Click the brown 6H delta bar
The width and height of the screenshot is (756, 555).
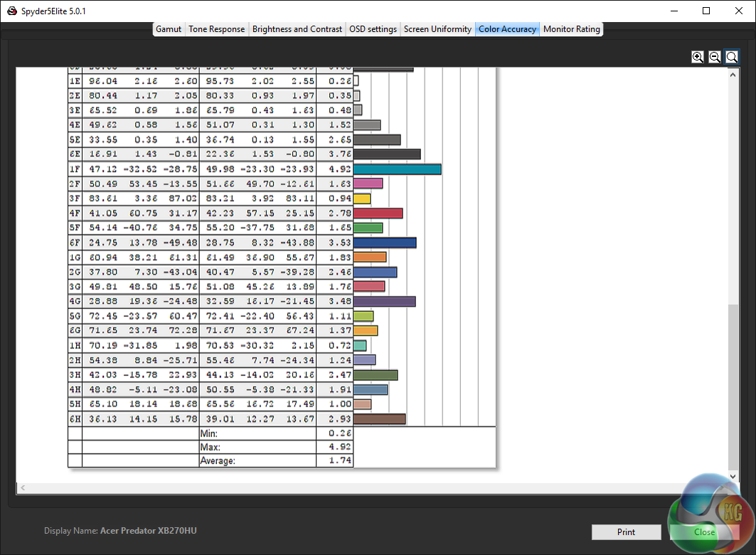380,419
